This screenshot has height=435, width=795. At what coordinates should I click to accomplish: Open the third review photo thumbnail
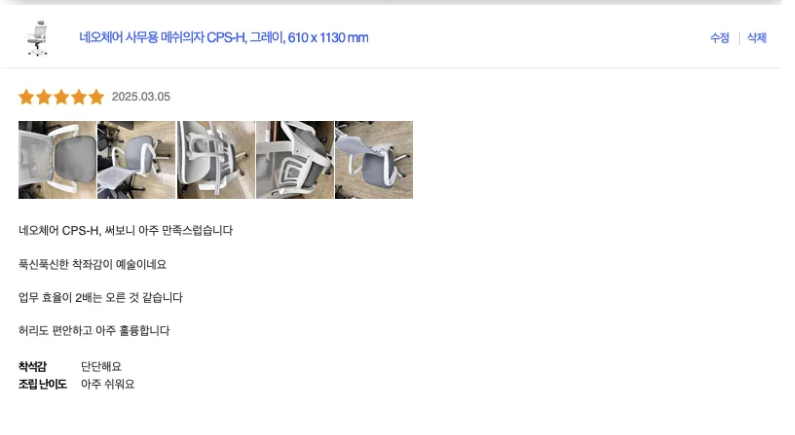[215, 160]
